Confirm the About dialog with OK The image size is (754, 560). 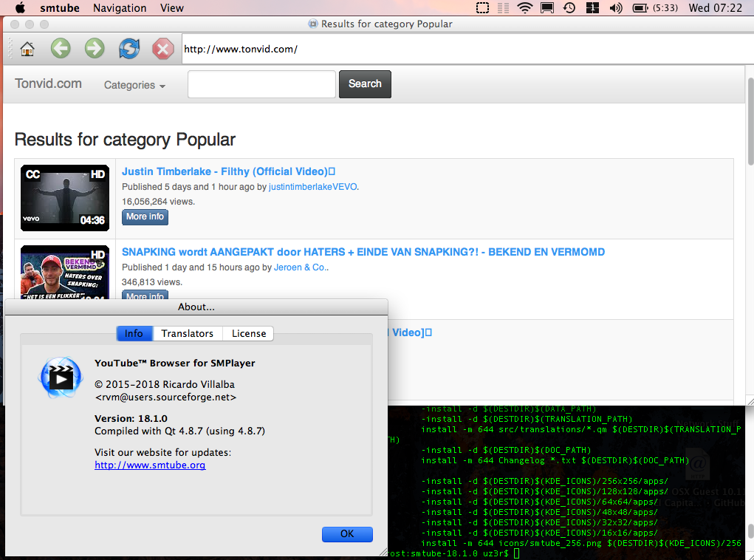[347, 533]
